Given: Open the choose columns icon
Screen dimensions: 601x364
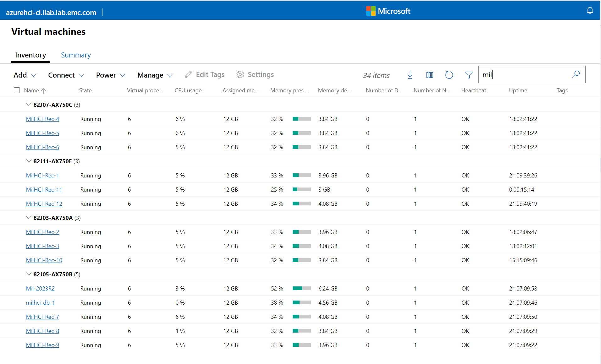Looking at the screenshot, I should click(430, 75).
